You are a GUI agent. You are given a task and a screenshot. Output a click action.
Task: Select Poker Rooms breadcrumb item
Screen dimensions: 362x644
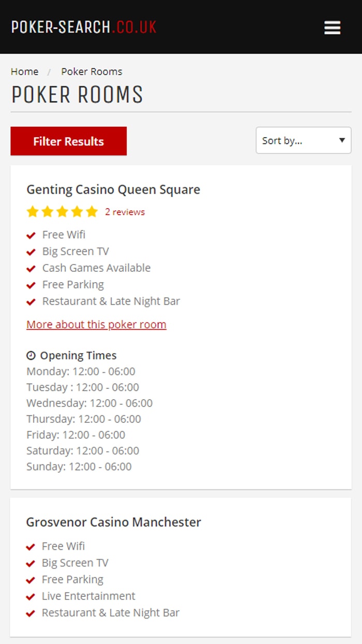point(92,71)
